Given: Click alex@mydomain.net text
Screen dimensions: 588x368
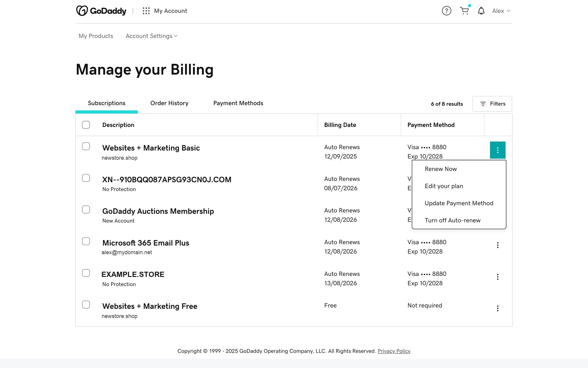Looking at the screenshot, I should pos(127,252).
